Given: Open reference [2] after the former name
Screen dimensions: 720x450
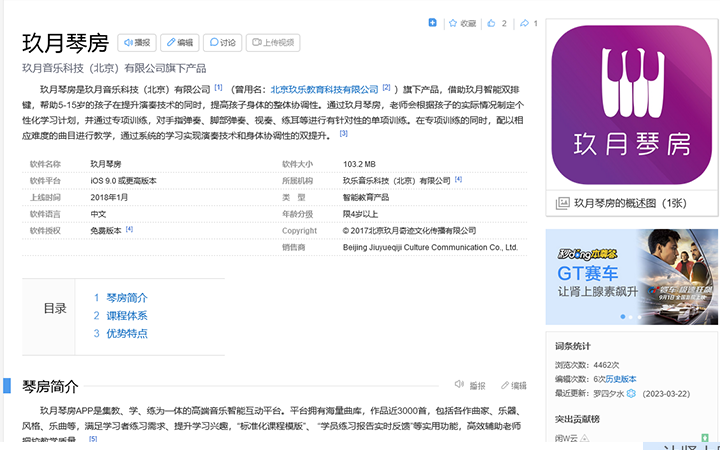Looking at the screenshot, I should [x=386, y=87].
